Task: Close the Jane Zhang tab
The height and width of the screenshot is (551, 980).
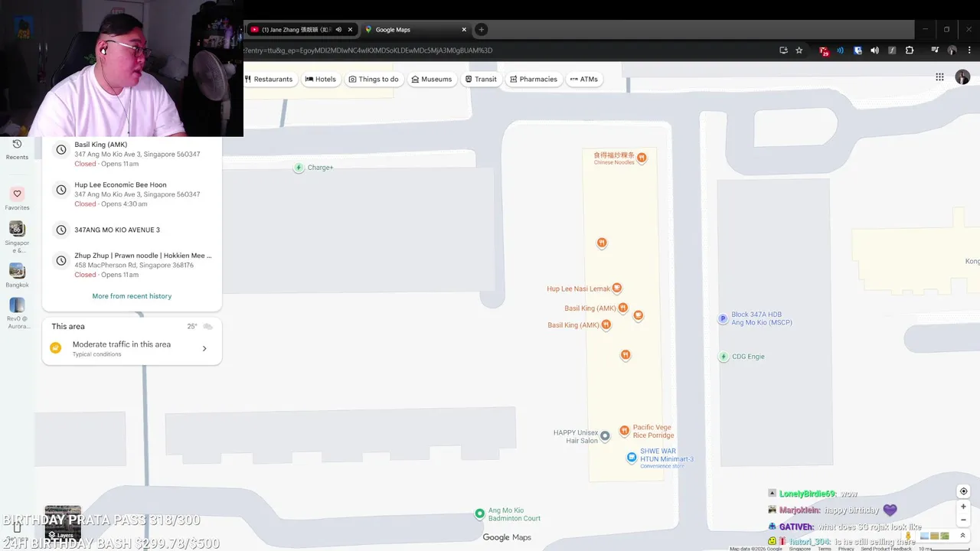Action: pyautogui.click(x=351, y=30)
